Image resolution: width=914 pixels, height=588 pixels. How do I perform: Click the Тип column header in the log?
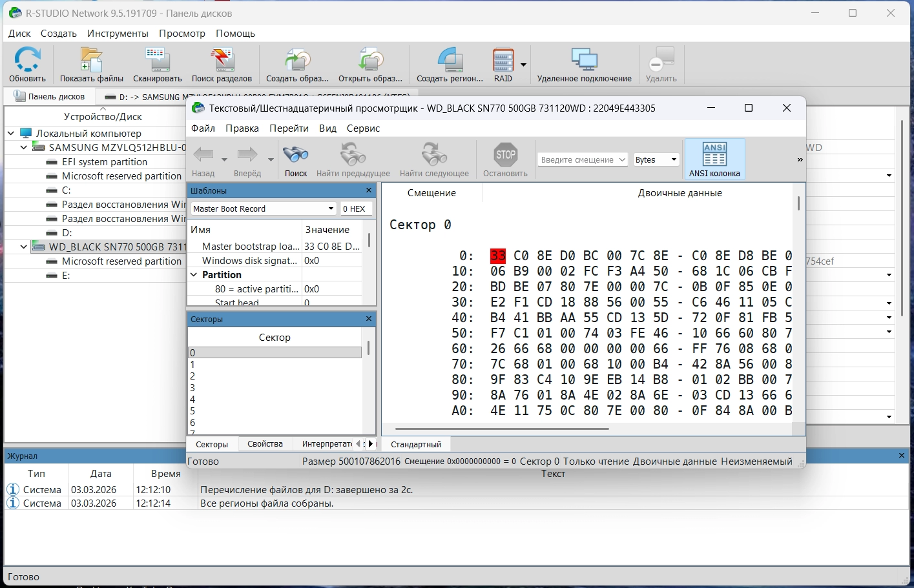pyautogui.click(x=36, y=474)
